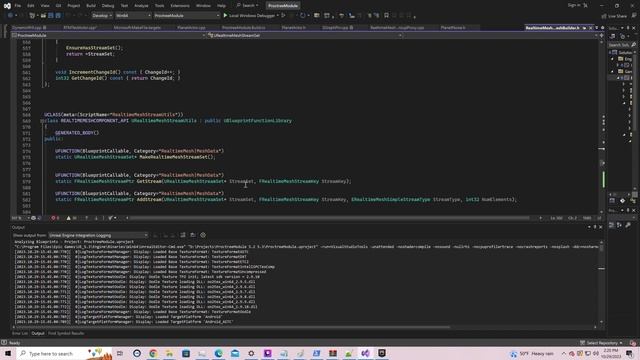
Task: Collapse the UCLASS class outline marker
Action: coord(42,121)
